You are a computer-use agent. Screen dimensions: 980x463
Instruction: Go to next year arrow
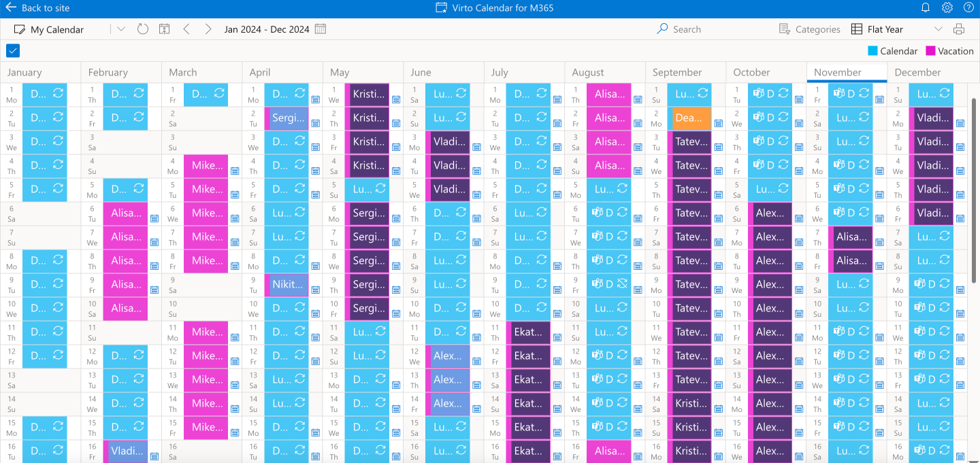pos(208,29)
